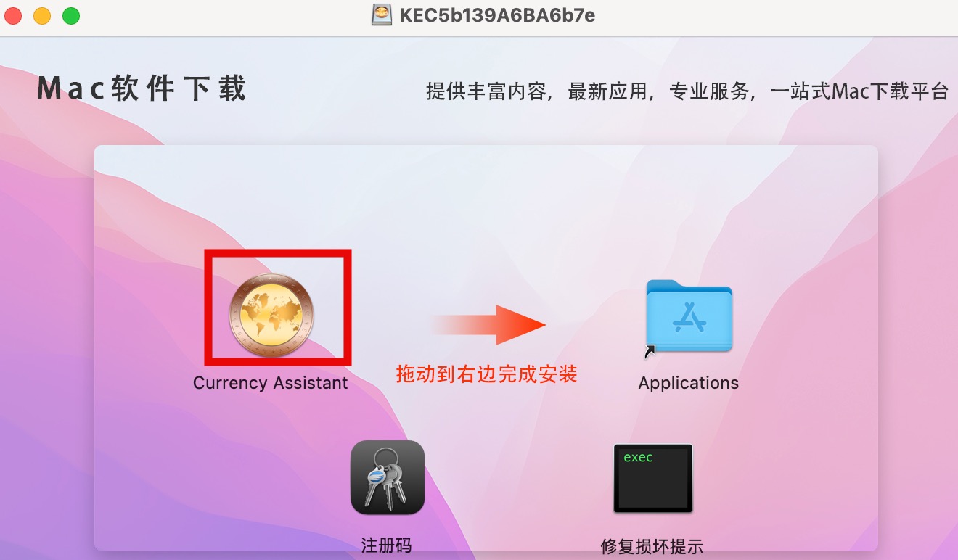Select the Currency Assistant gold coin icon
Image resolution: width=958 pixels, height=560 pixels.
[272, 314]
